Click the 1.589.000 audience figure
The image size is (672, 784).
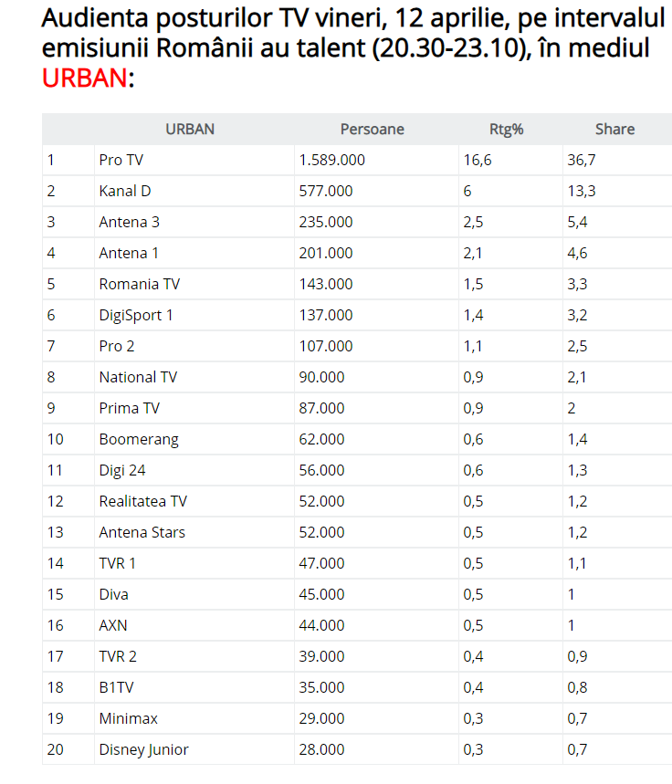pos(331,160)
